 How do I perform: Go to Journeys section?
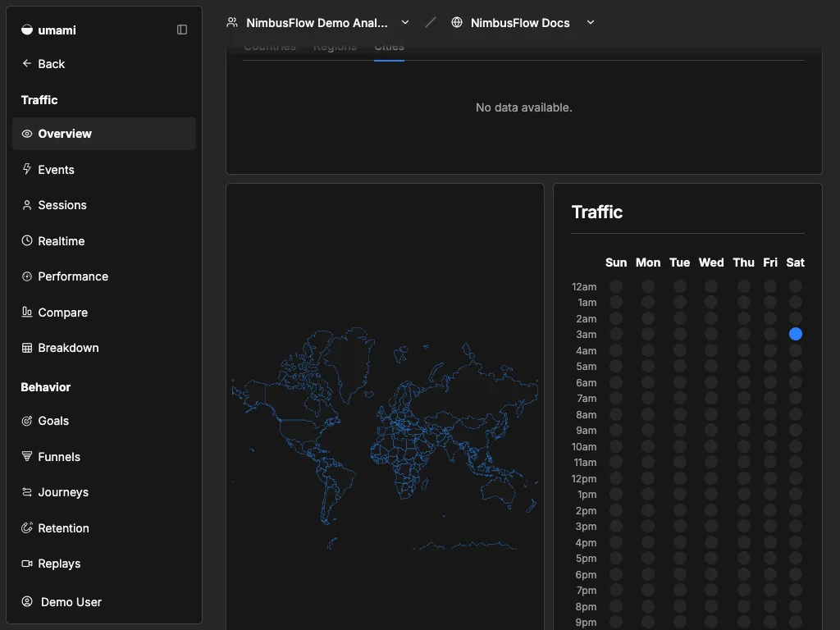coord(104,492)
